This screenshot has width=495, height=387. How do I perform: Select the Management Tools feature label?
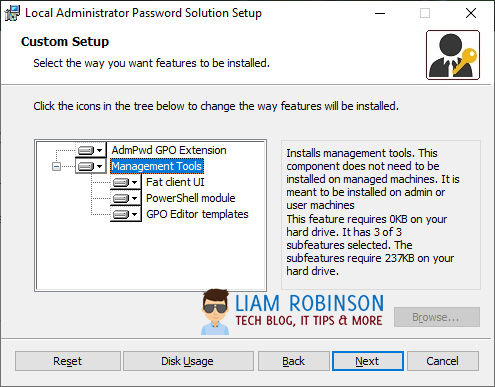(x=157, y=166)
